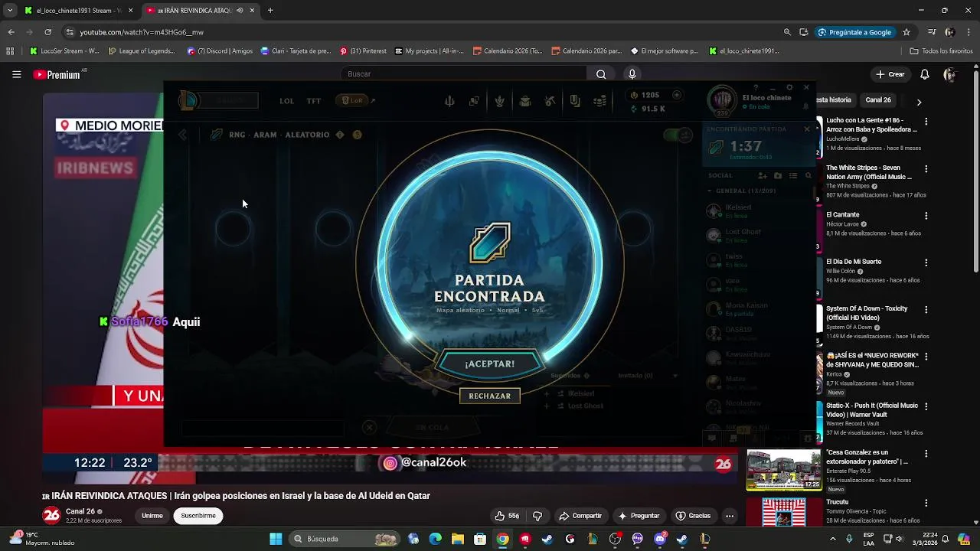The image size is (980, 551).
Task: Open options for Lucho con La Gente video
Action: pyautogui.click(x=926, y=122)
